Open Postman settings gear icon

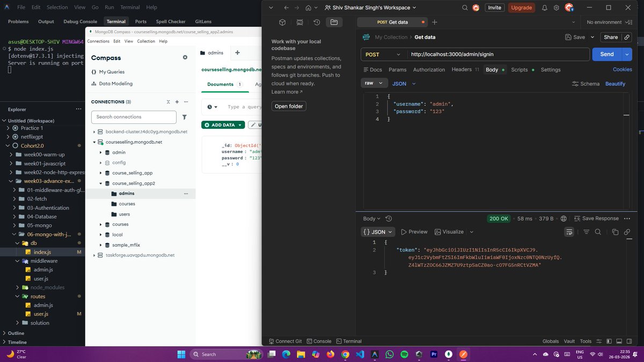coord(557,8)
